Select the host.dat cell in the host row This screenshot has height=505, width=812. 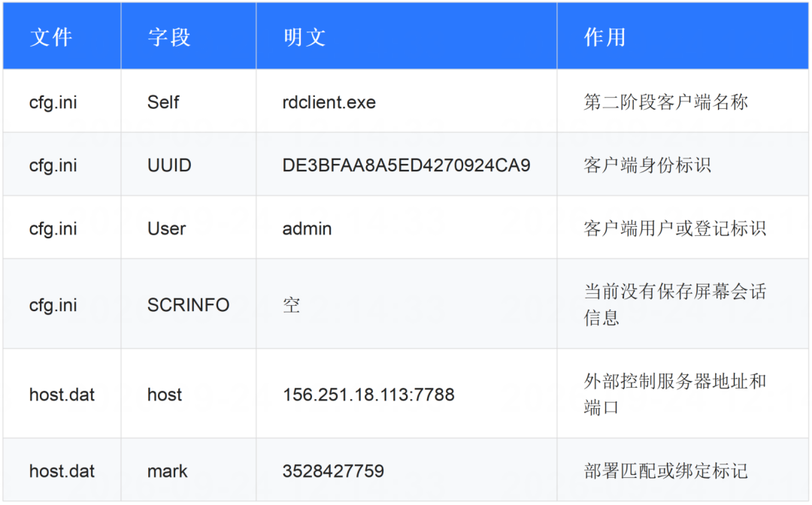click(x=62, y=395)
